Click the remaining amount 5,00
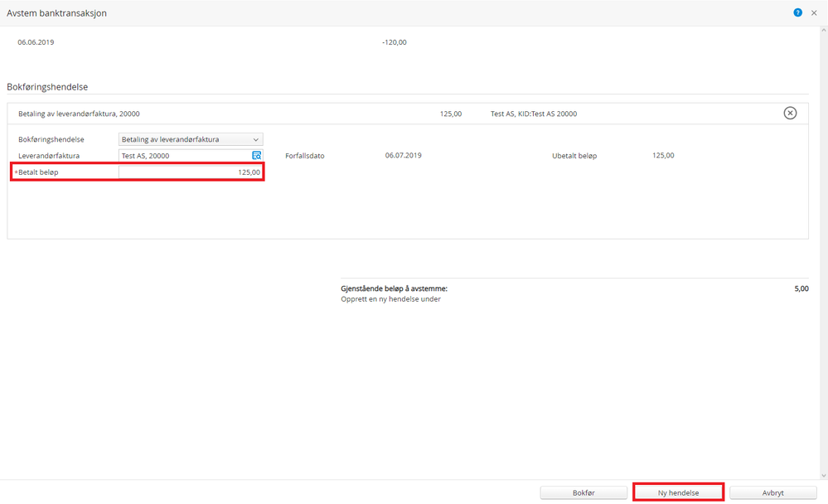Image resolution: width=828 pixels, height=504 pixels. (x=801, y=288)
